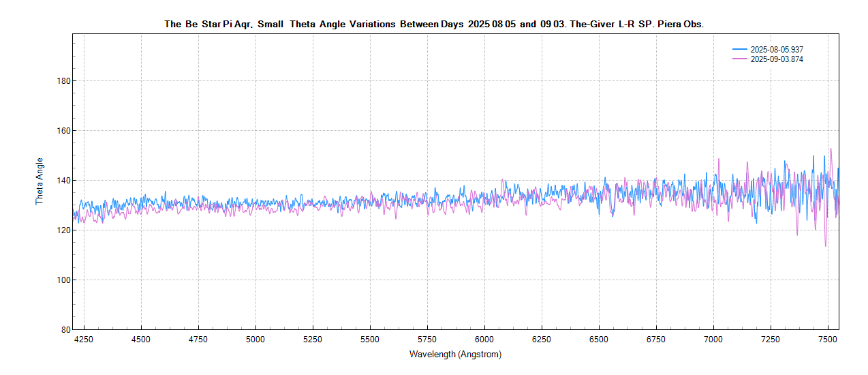Click the chart title about Pi Aqr

click(433, 24)
